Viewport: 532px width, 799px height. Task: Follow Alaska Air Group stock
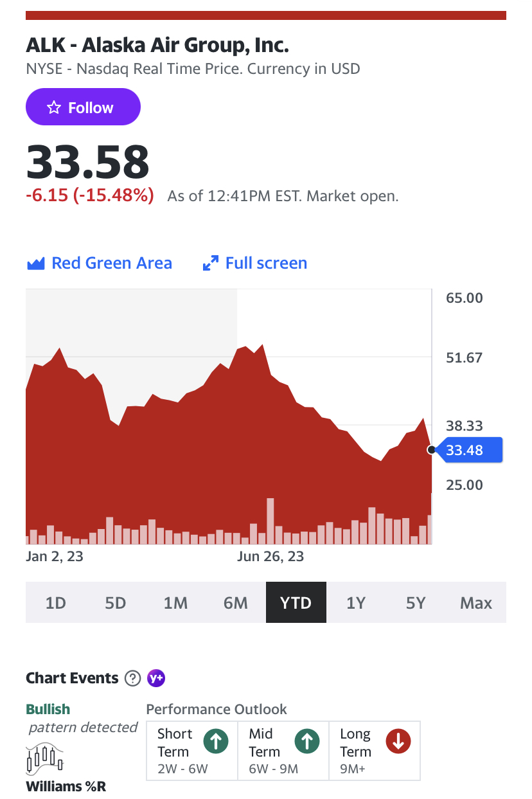coord(83,107)
